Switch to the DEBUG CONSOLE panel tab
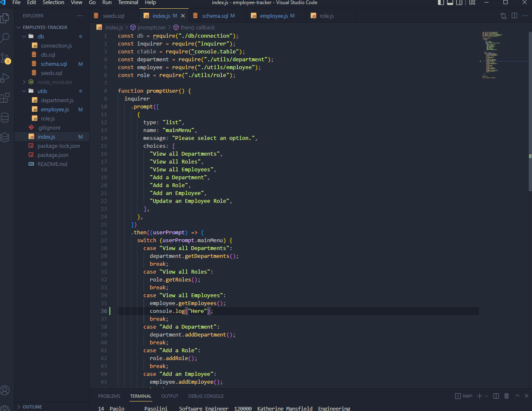Image resolution: width=532 pixels, height=411 pixels. 206,396
